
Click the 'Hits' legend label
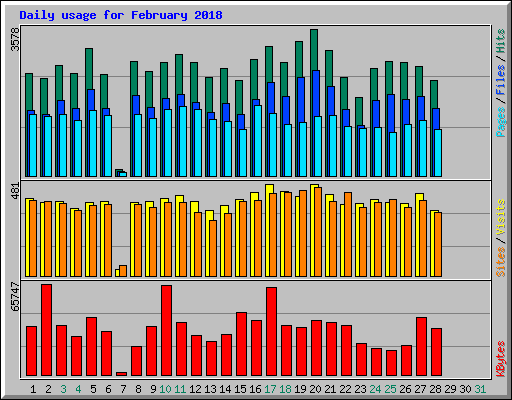(501, 41)
